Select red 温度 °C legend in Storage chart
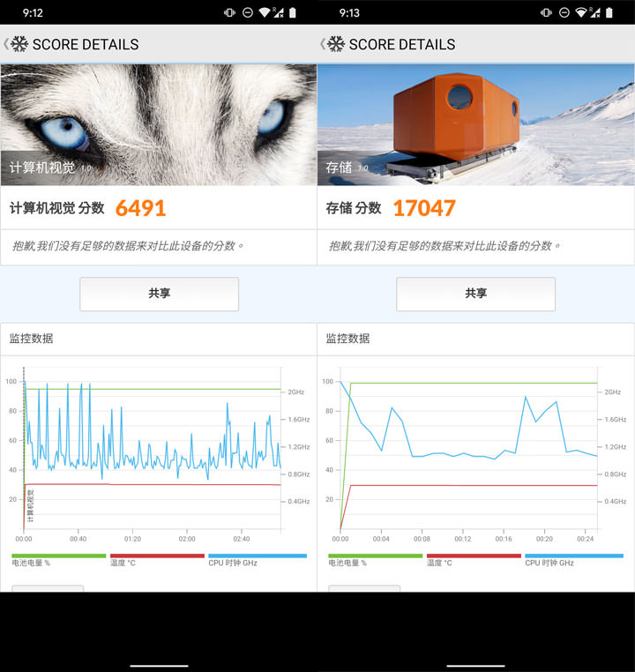This screenshot has width=635, height=672. 473,561
